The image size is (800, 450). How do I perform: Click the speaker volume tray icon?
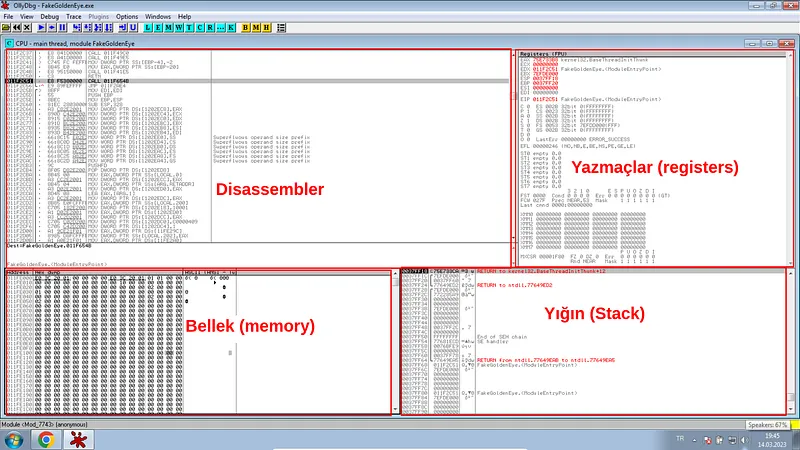[x=744, y=440]
